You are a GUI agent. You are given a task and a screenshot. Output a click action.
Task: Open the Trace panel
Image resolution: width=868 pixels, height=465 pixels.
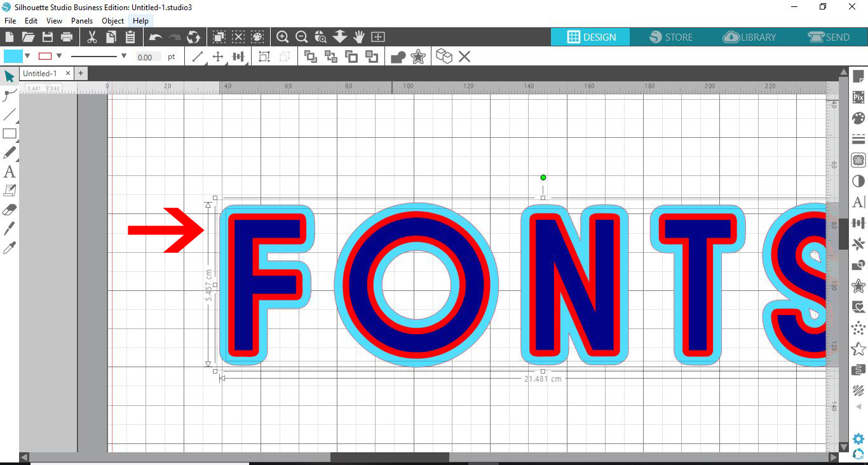coord(858,160)
